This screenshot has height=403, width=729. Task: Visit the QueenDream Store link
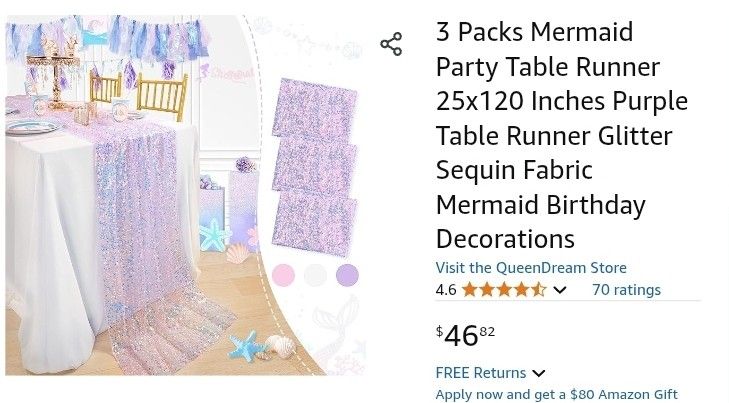(531, 268)
